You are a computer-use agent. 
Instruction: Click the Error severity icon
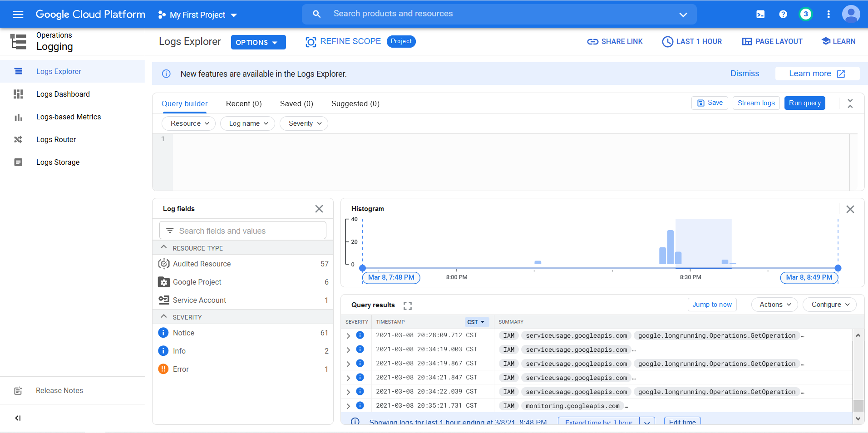[163, 369]
